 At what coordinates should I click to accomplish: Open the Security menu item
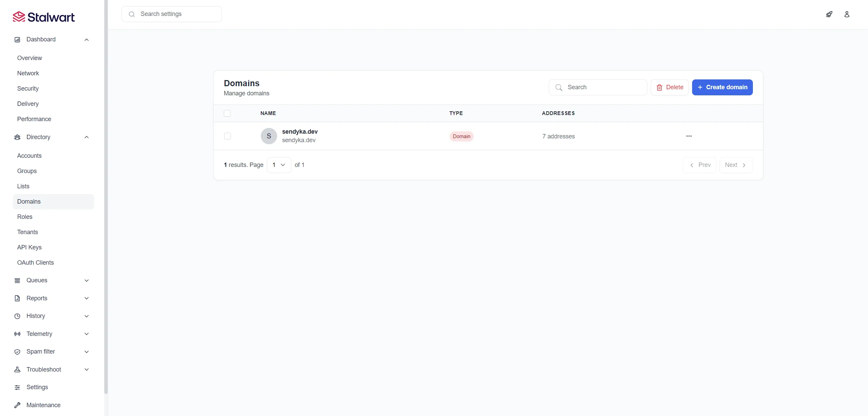pyautogui.click(x=53, y=89)
